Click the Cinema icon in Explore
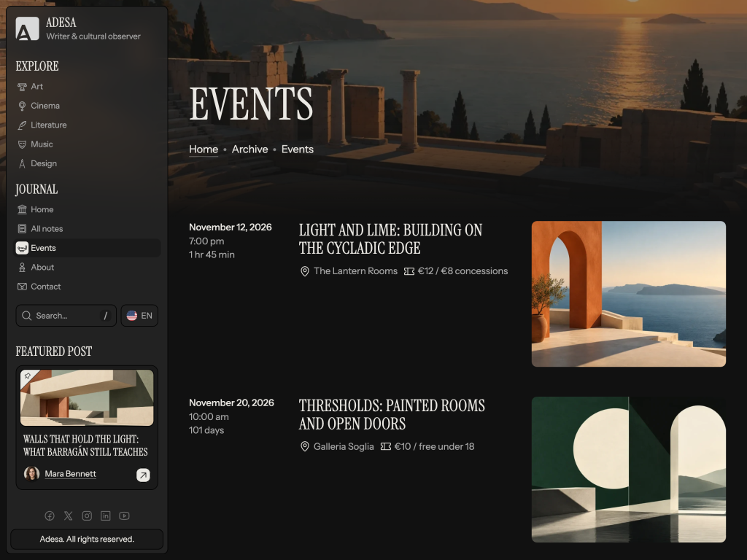Viewport: 747px width, 560px height. [22, 106]
